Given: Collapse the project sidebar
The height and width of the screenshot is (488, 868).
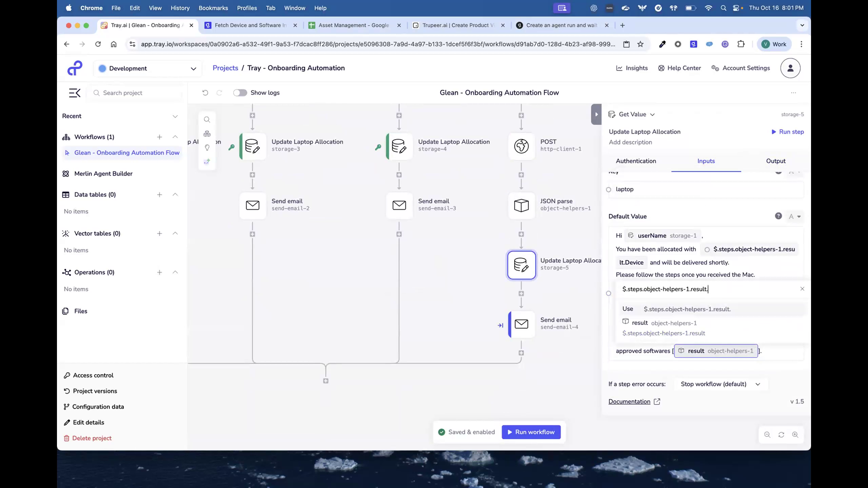Looking at the screenshot, I should [75, 93].
